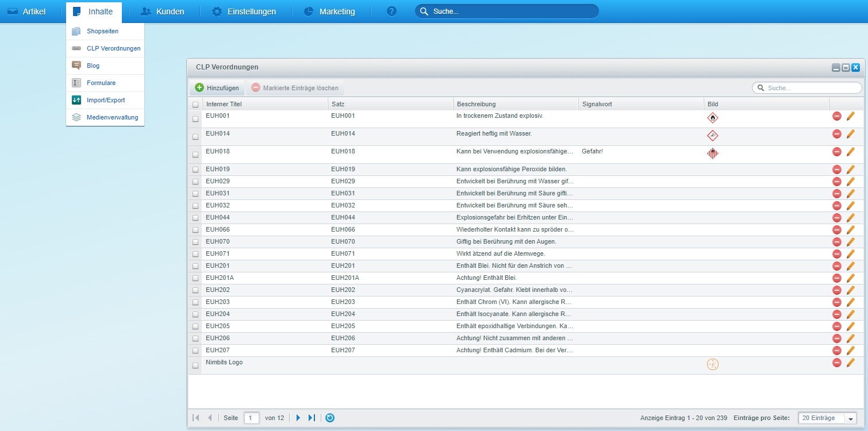Screen dimensions: 868x431
Task: Select the checkbox for EUH018
Action: point(195,155)
